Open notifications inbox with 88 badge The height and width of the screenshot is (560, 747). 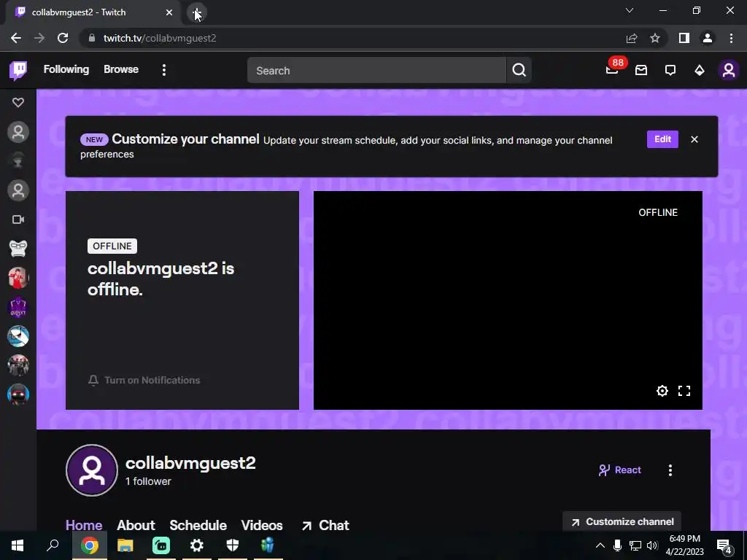(612, 71)
